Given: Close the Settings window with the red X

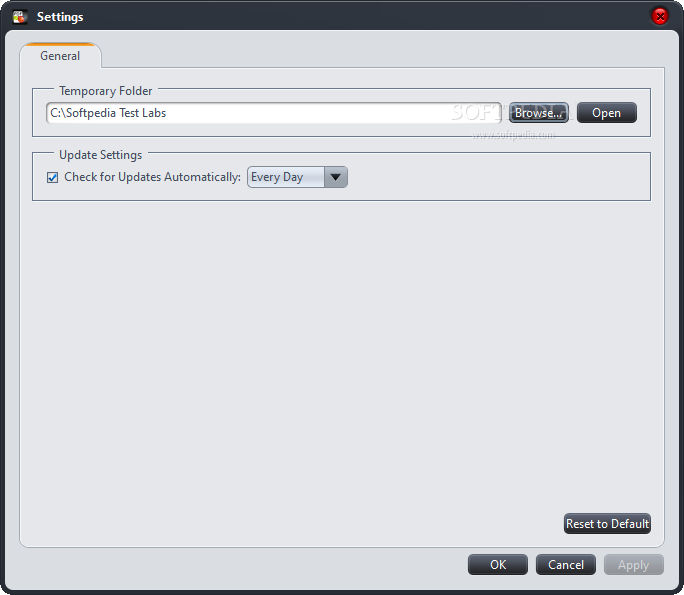Looking at the screenshot, I should coord(660,17).
